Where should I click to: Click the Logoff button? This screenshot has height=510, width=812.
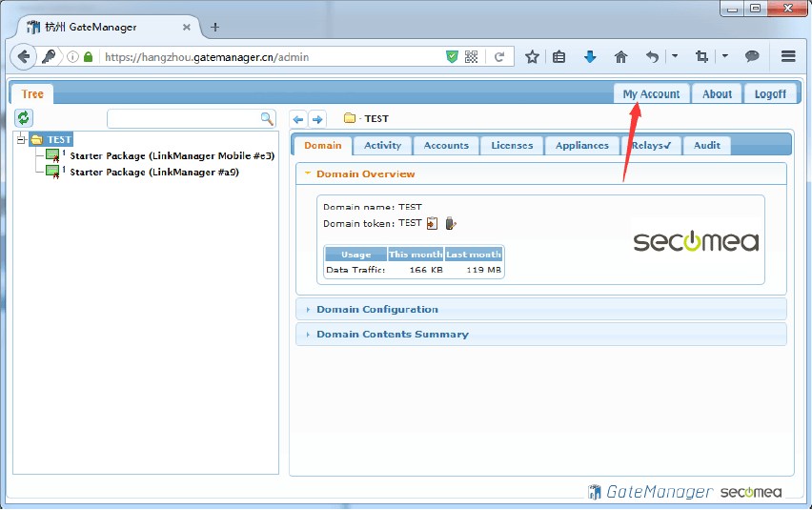coord(770,93)
